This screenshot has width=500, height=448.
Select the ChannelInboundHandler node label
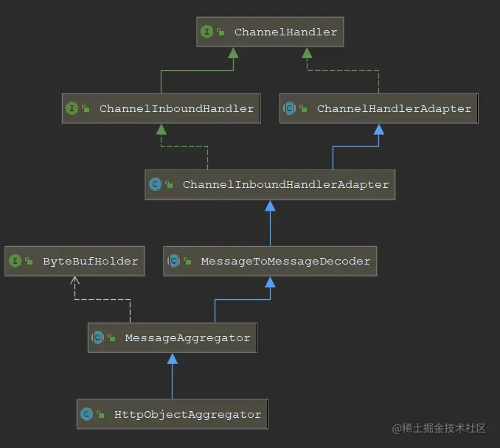coord(177,108)
